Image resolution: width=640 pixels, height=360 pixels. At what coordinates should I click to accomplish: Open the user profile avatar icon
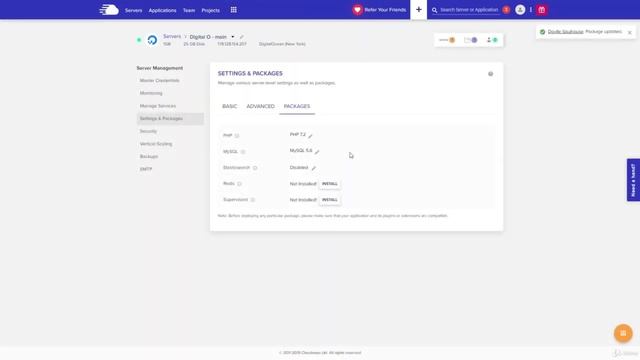520,10
